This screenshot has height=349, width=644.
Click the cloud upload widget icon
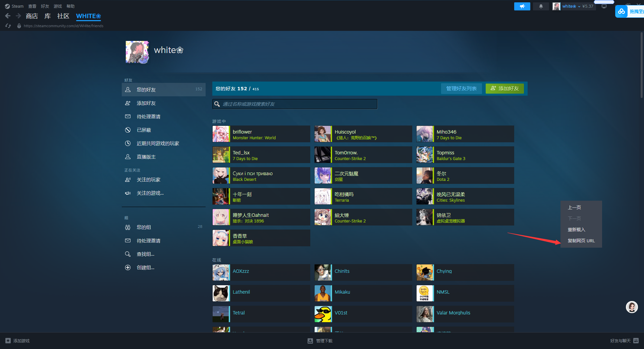click(622, 11)
